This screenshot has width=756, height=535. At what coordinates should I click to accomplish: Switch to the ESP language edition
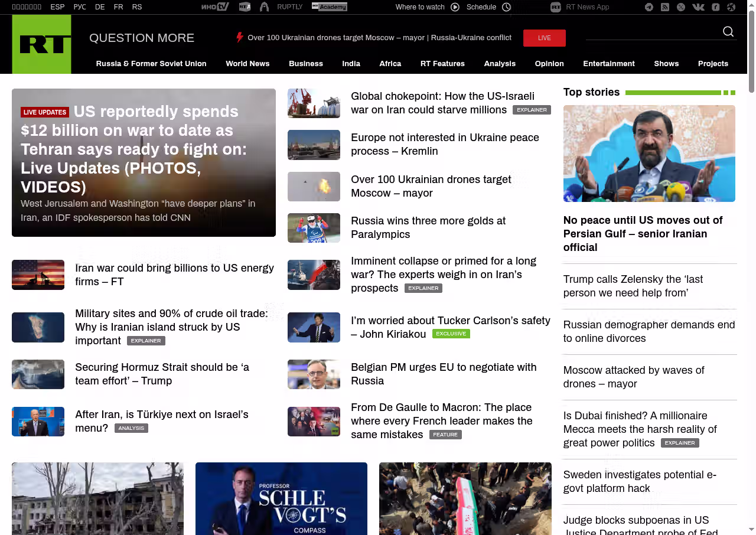(57, 7)
